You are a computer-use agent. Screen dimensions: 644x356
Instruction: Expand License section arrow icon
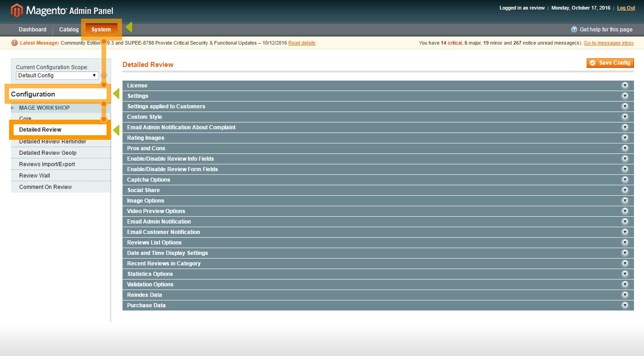point(625,86)
